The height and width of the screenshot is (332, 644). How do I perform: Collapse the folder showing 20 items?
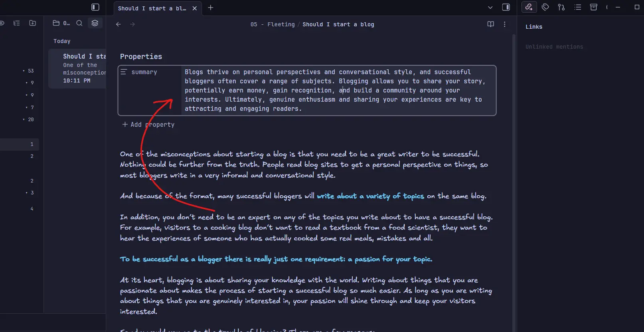click(x=24, y=120)
